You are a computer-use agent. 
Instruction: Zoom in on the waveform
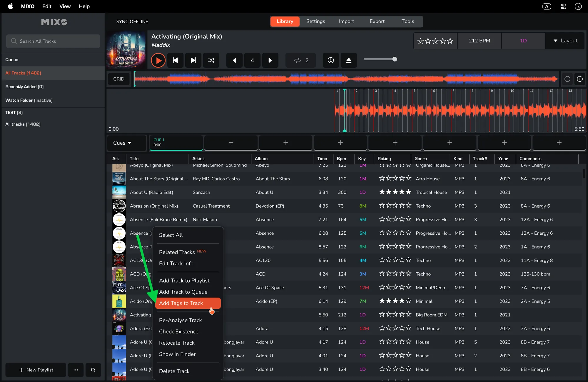pyautogui.click(x=579, y=79)
